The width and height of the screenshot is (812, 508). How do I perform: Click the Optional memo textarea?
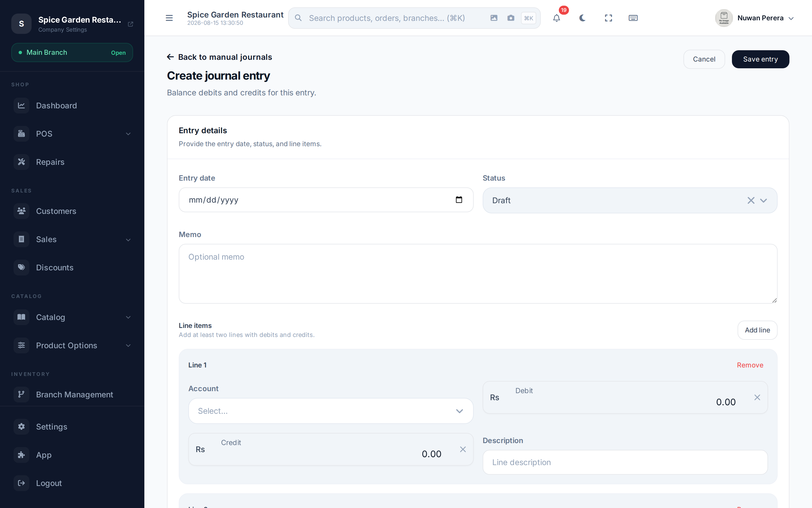click(x=478, y=274)
